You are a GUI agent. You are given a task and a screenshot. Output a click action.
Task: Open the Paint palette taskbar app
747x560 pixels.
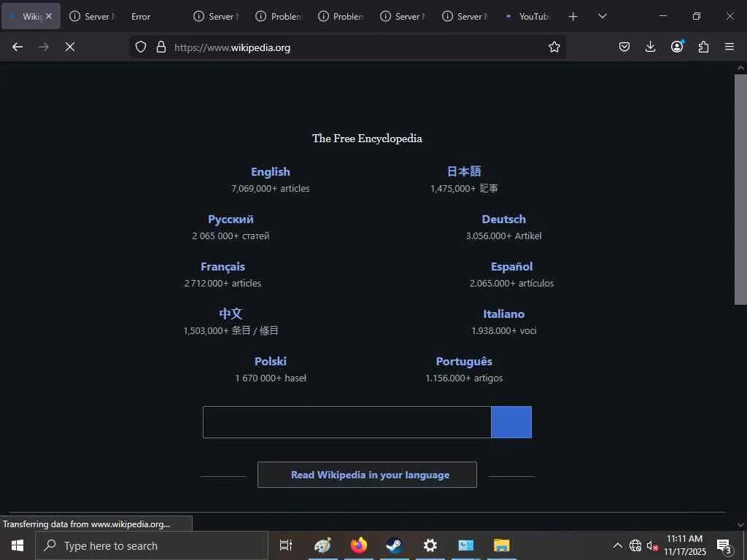(322, 545)
